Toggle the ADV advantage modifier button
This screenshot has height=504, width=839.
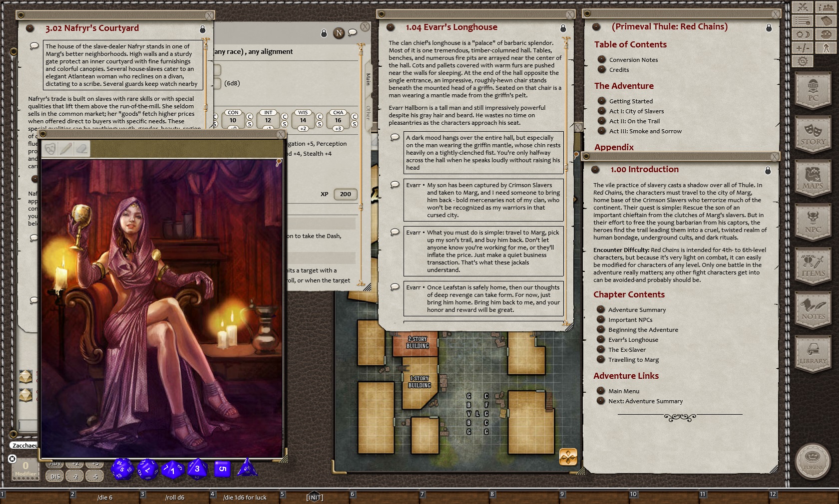pyautogui.click(x=55, y=464)
